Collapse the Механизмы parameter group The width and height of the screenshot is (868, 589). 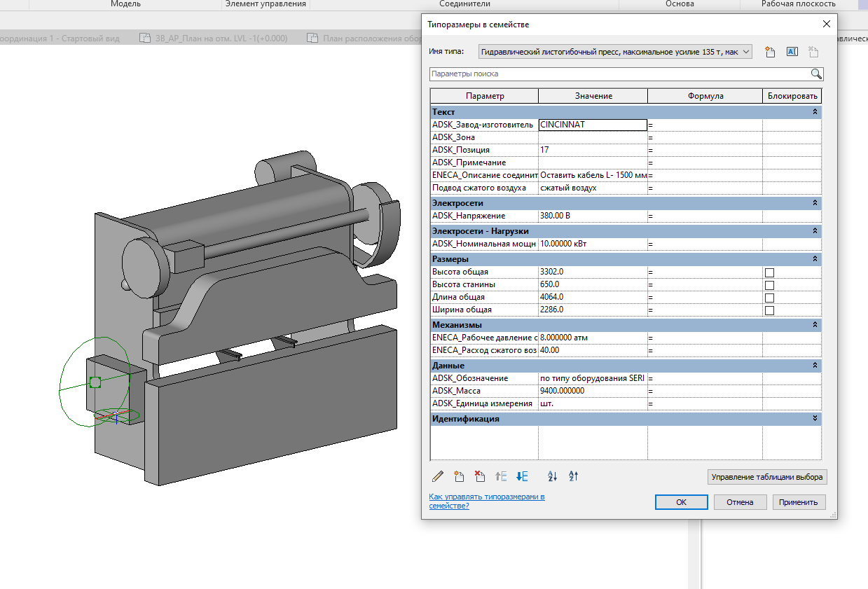[x=815, y=325]
